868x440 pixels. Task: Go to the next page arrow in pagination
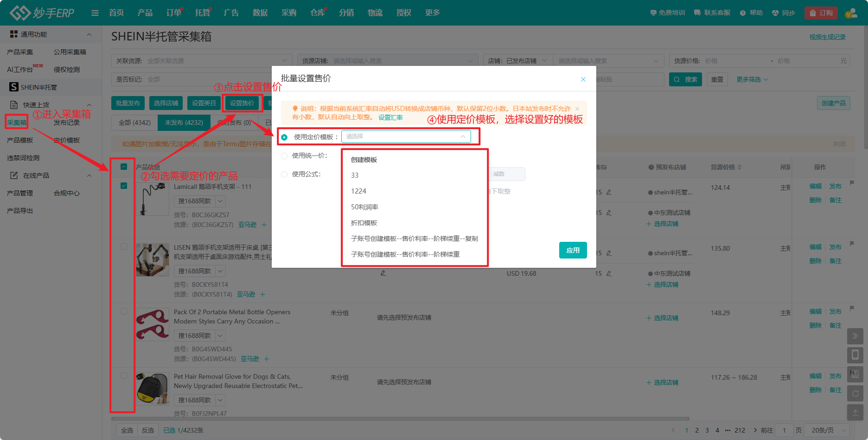click(x=755, y=430)
